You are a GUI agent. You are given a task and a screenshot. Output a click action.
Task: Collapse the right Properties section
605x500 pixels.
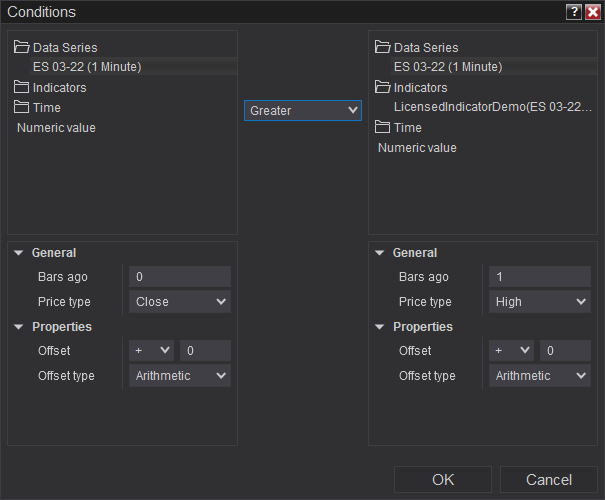point(380,327)
